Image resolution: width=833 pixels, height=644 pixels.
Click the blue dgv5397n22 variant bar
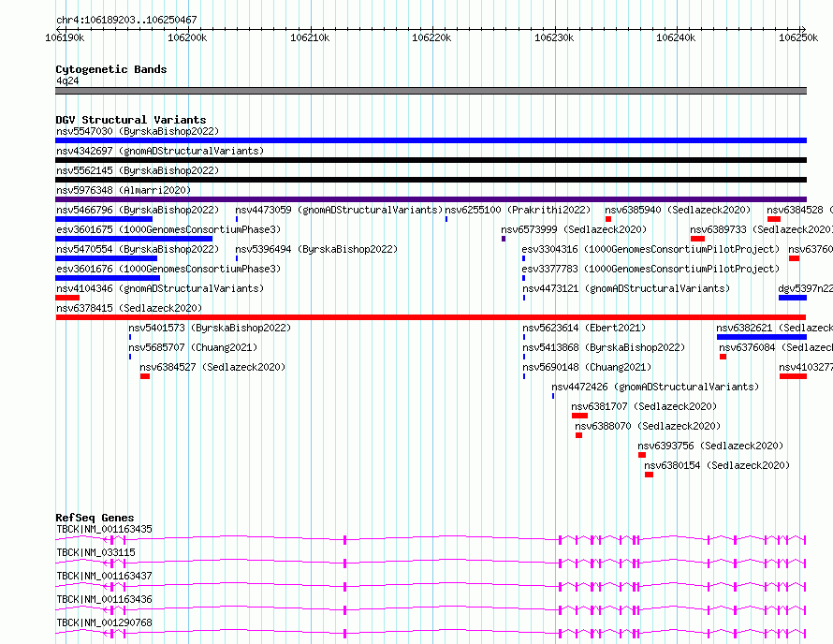point(793,298)
